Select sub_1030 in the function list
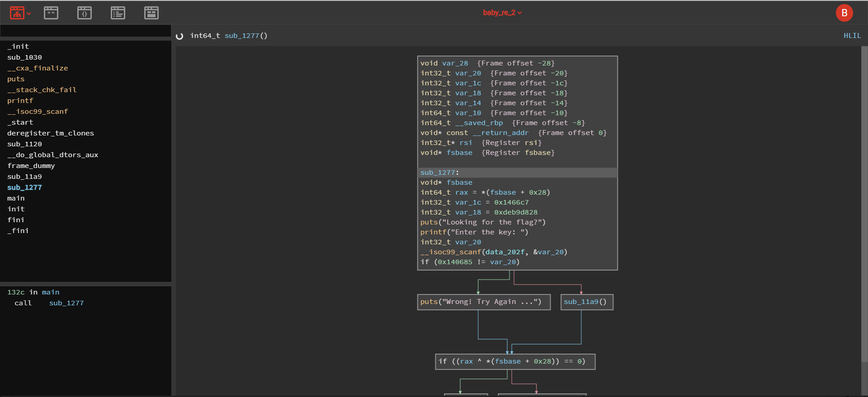868x397 pixels. (24, 57)
